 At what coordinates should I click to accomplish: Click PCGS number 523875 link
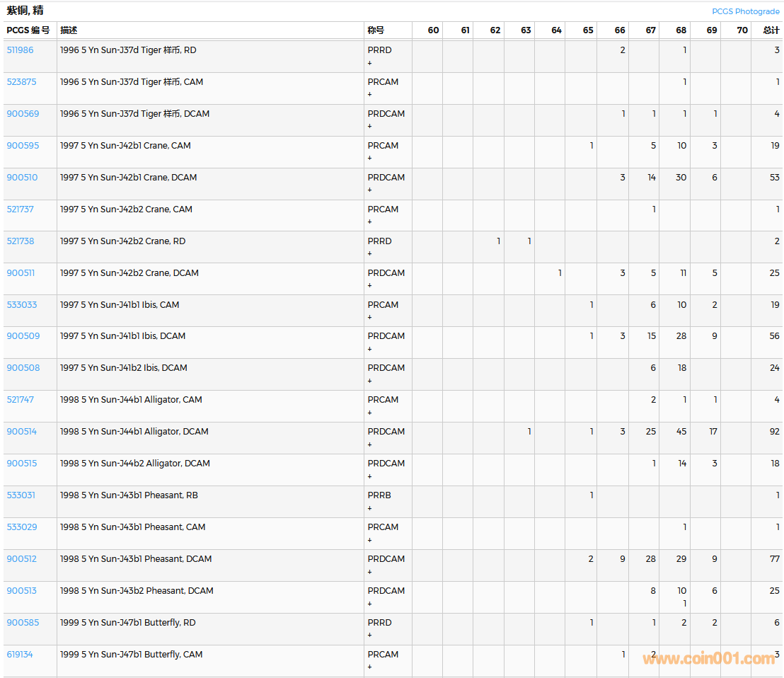pyautogui.click(x=21, y=82)
